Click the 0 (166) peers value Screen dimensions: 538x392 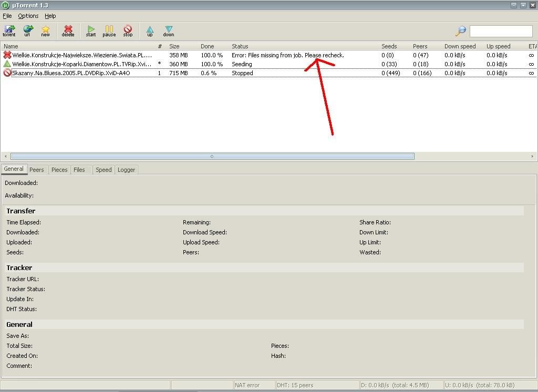(422, 73)
